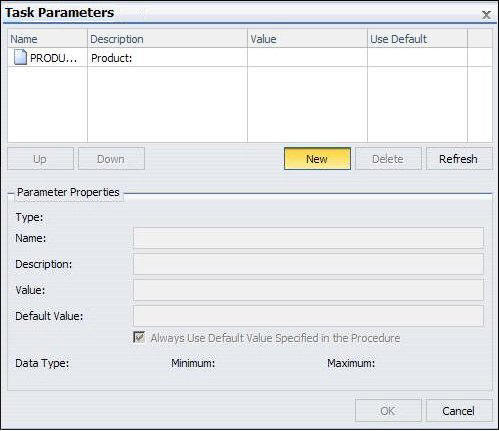Click the PRODU... parameter document icon

coord(20,57)
